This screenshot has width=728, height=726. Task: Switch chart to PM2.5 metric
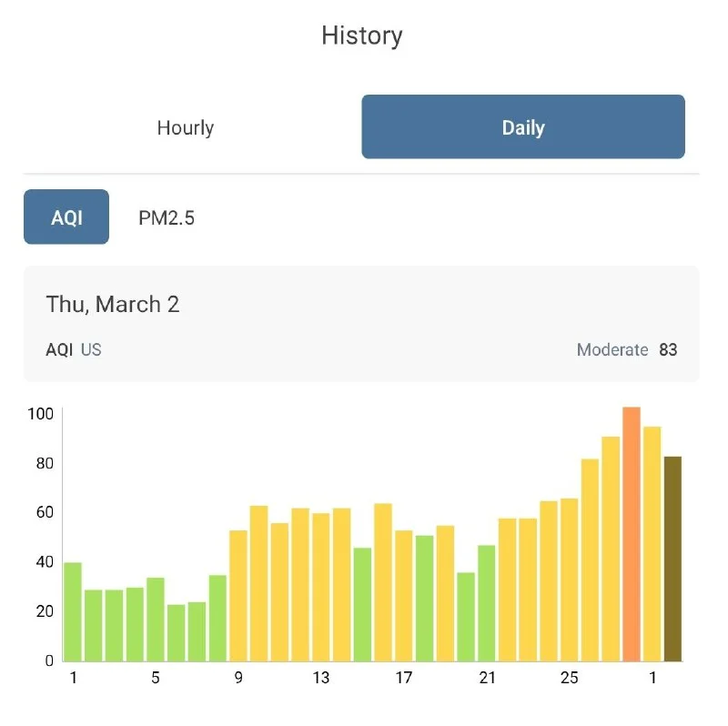pos(167,217)
